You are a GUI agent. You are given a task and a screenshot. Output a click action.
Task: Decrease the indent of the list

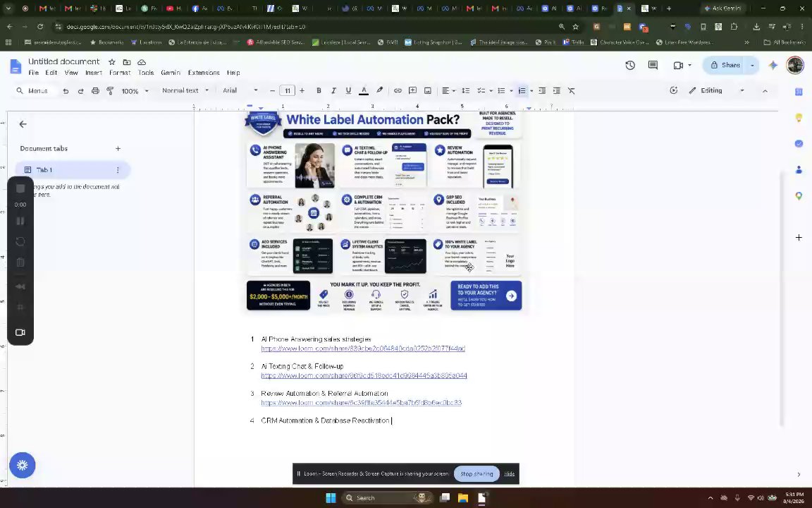542,91
